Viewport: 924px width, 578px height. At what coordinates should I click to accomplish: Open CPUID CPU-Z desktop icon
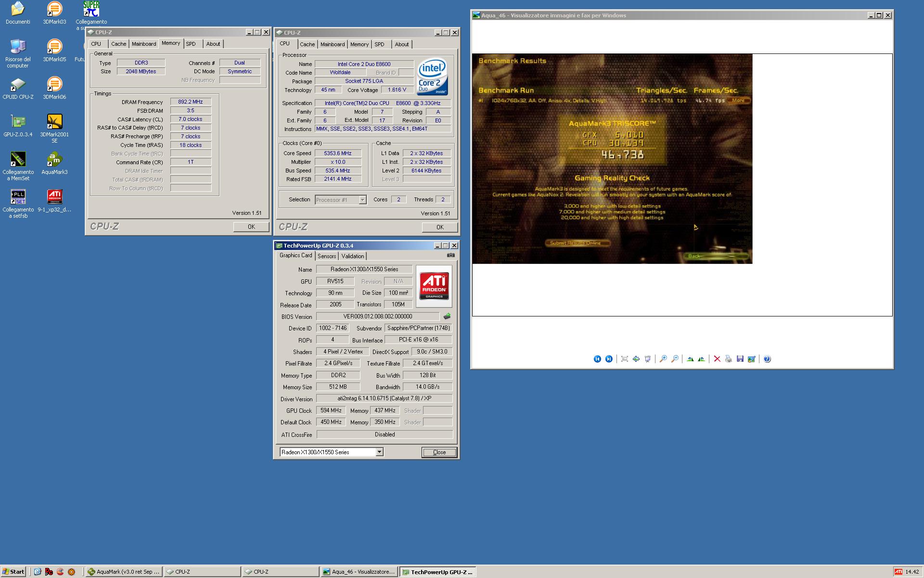pos(18,88)
